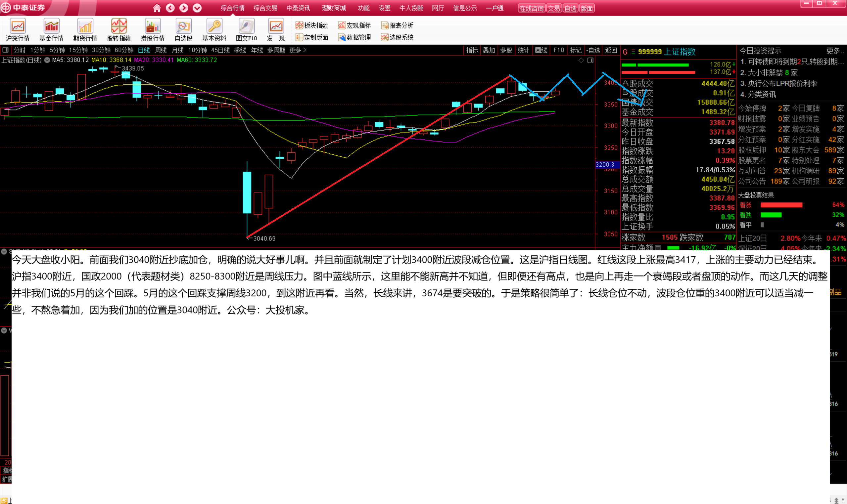
Task: Click the 看跌 green vote bar
Action: (x=771, y=215)
